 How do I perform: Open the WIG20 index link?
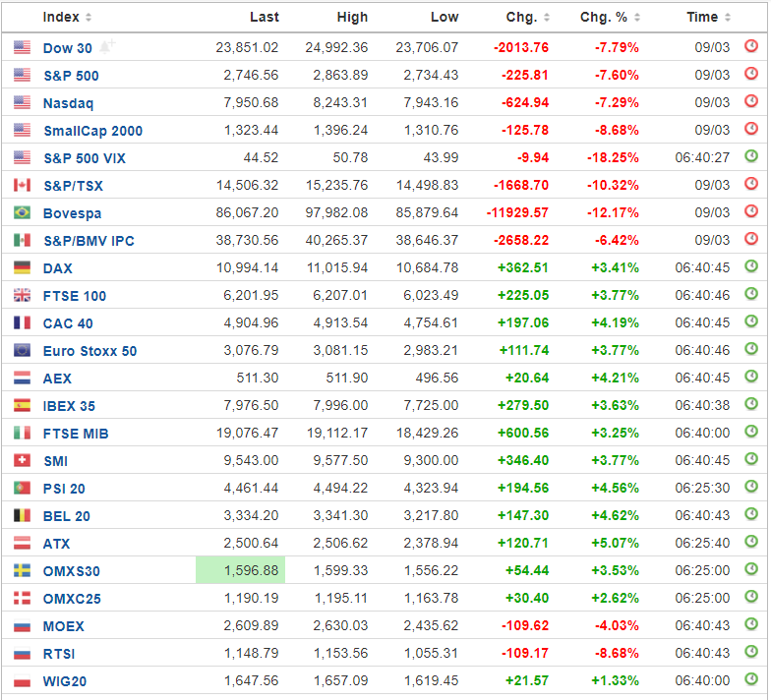tap(65, 681)
